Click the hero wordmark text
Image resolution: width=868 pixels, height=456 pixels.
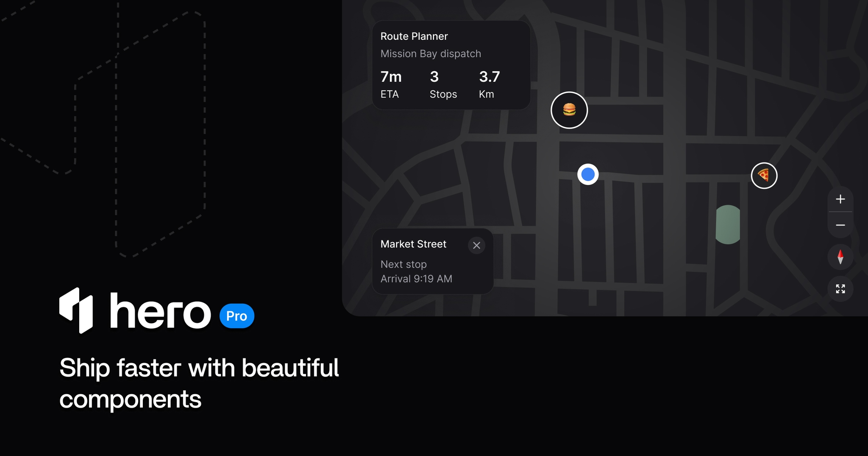[x=160, y=311]
